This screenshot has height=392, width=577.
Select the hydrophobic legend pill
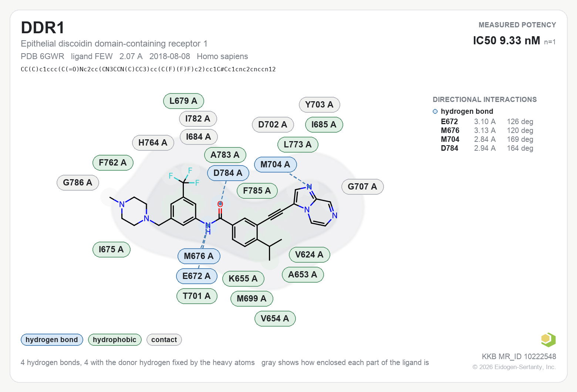click(x=115, y=340)
